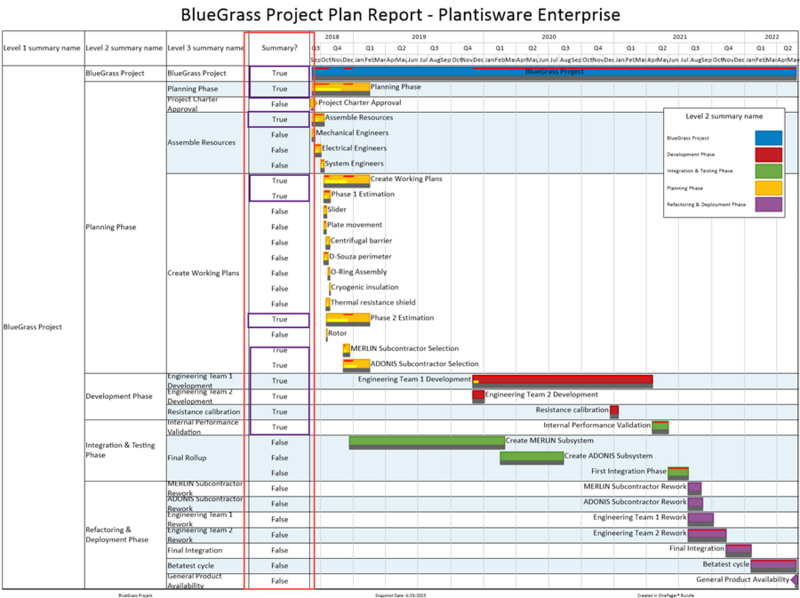This screenshot has width=800, height=598.
Task: Click the BlueGrass Project blue summary bar
Action: click(554, 72)
